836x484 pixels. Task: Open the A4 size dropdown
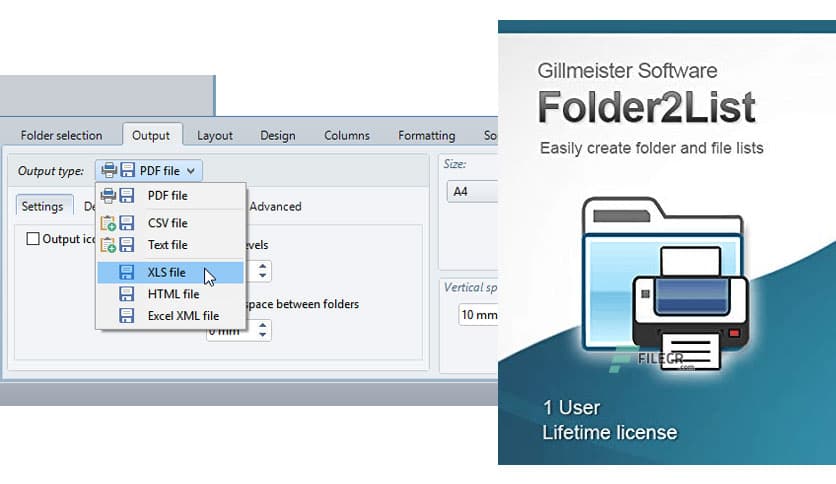(x=472, y=191)
